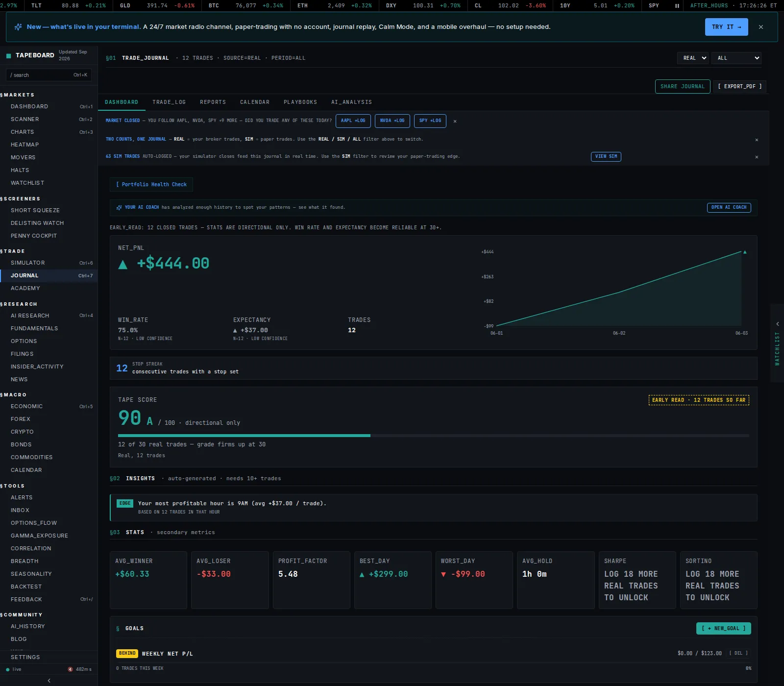Click the AI coach sparkle icon

click(119, 208)
